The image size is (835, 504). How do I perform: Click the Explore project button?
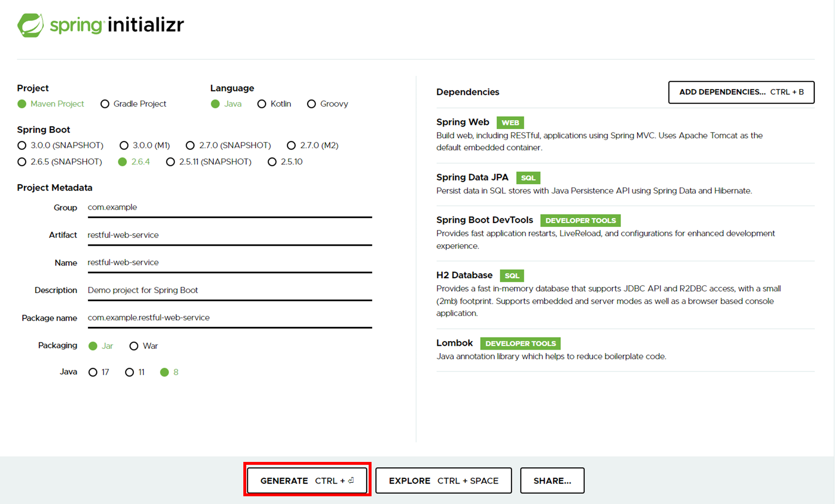(444, 480)
